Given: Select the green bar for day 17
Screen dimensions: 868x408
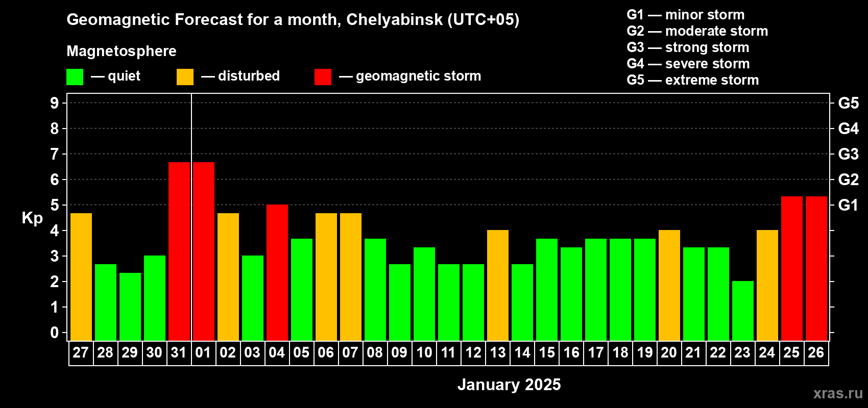Looking at the screenshot, I should tap(596, 290).
